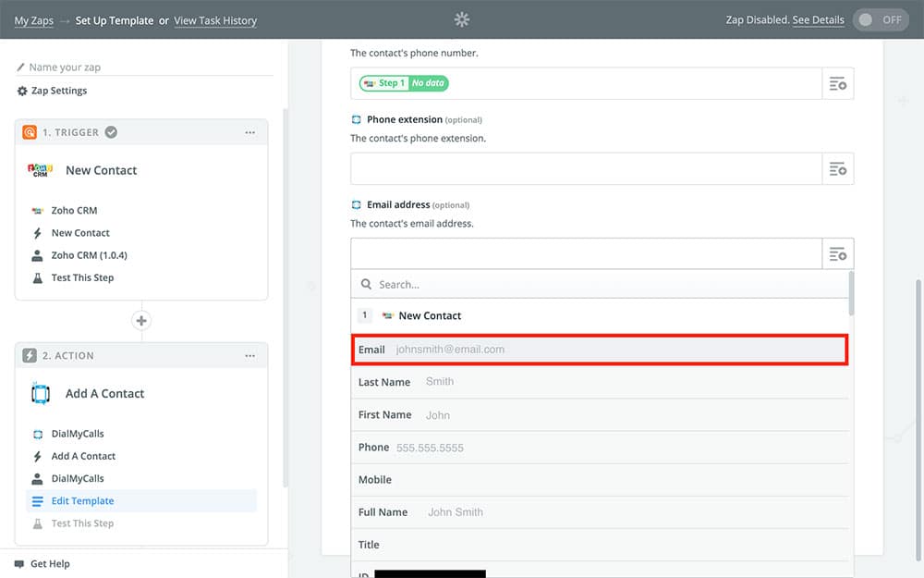The image size is (924, 578).
Task: Click the Zoho CRM New Contact icon
Action: [x=40, y=170]
